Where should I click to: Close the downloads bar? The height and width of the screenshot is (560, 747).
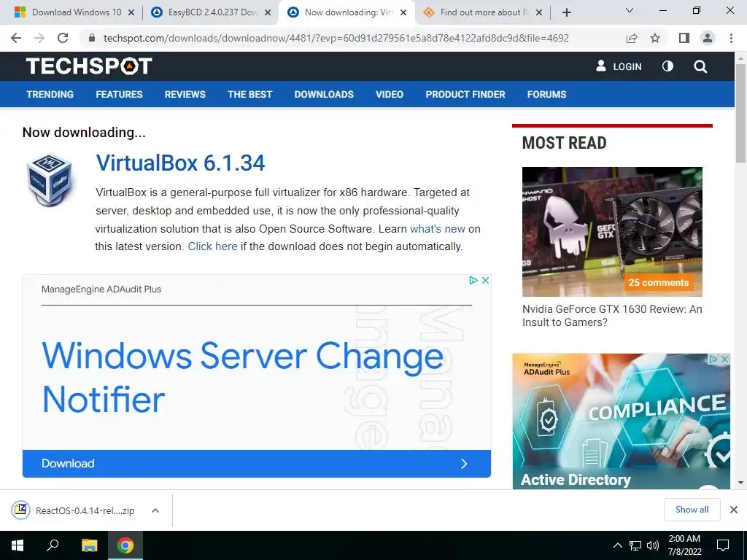(x=734, y=510)
